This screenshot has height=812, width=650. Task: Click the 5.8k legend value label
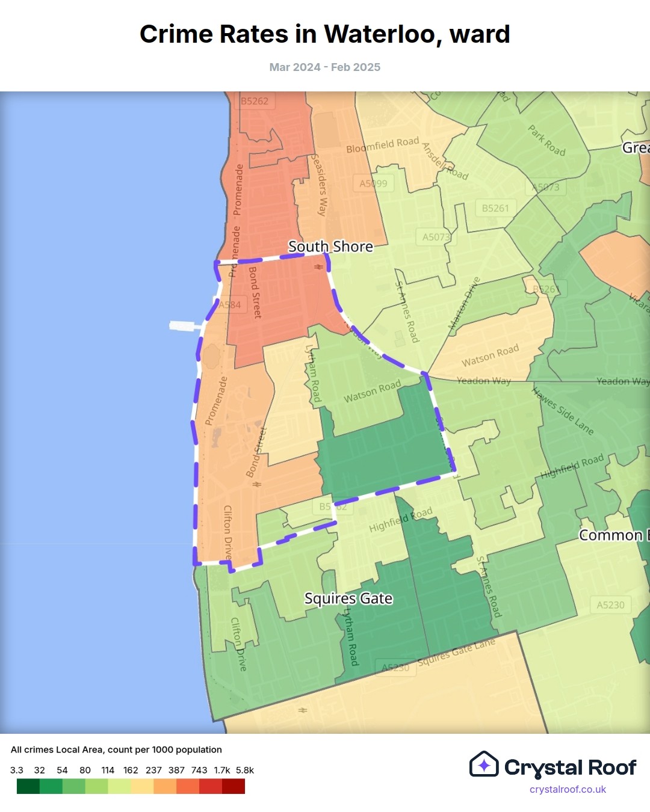coord(244,770)
